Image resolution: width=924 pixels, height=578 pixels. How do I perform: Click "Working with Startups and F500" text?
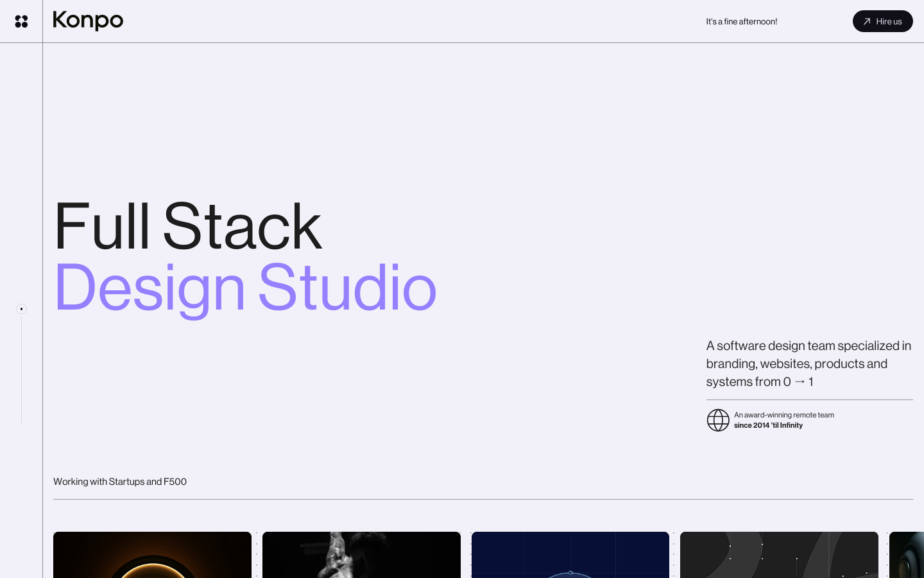coord(120,482)
